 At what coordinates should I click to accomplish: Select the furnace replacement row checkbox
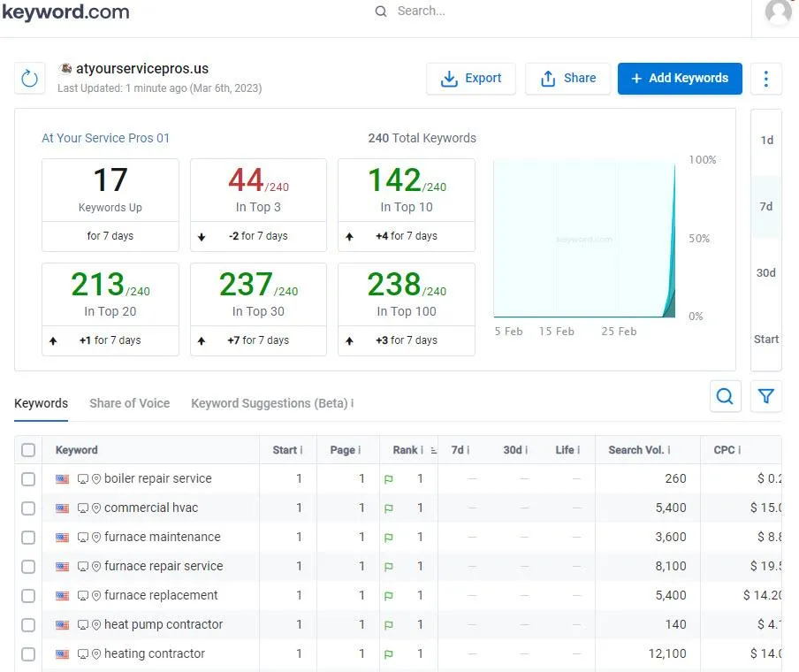pos(28,596)
